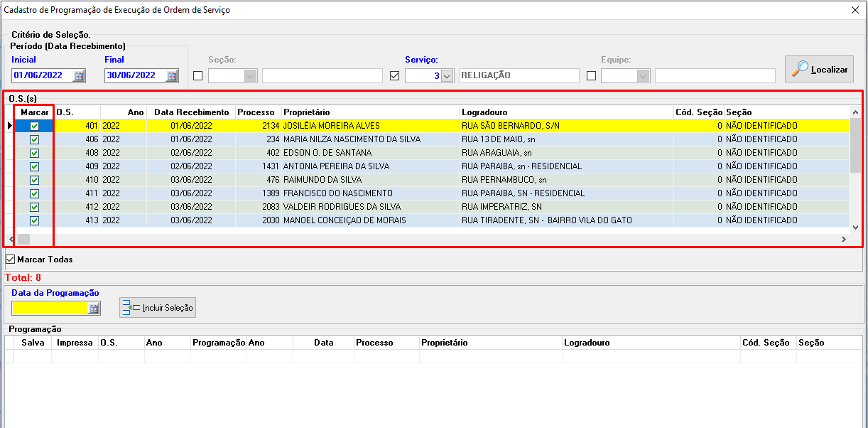
Task: Disable the Serviço filter checkbox
Action: pos(395,76)
